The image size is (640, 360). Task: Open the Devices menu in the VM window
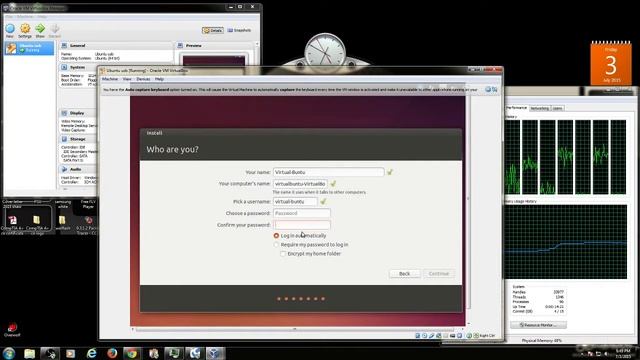[x=143, y=79]
